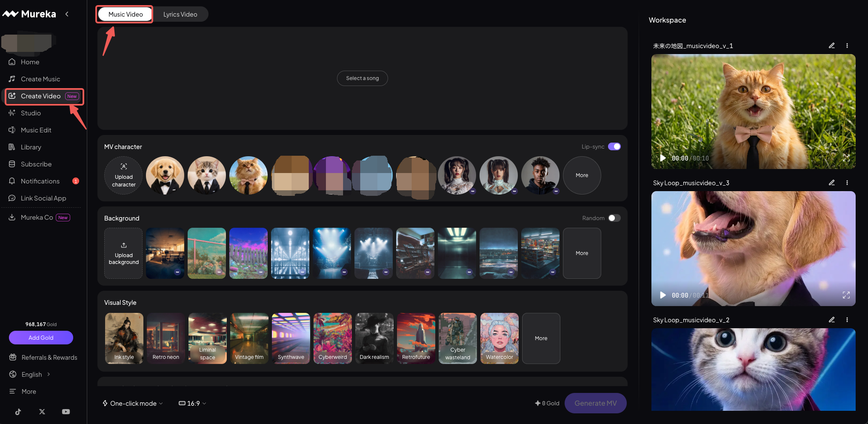This screenshot has width=868, height=424.
Task: Open options menu for Sky Loop_musicvideo_v_2
Action: coord(847,320)
